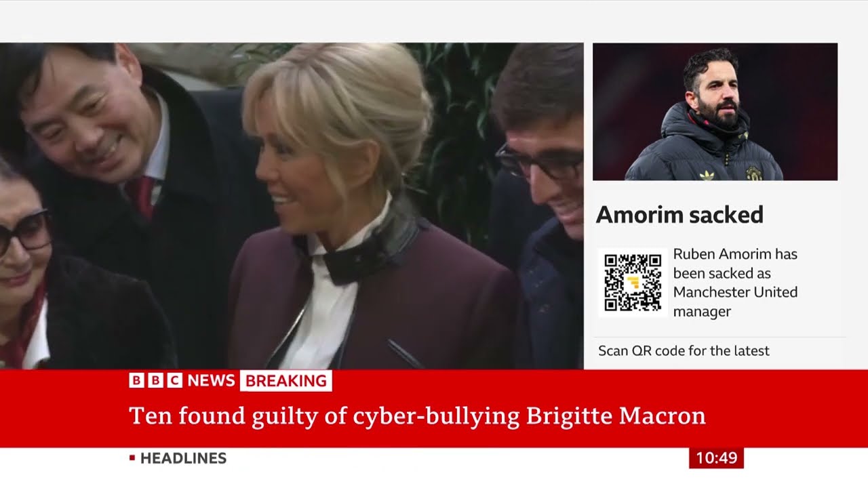Click the Manchester United manager description text
Viewport: 868px width, 488px height.
tap(736, 283)
